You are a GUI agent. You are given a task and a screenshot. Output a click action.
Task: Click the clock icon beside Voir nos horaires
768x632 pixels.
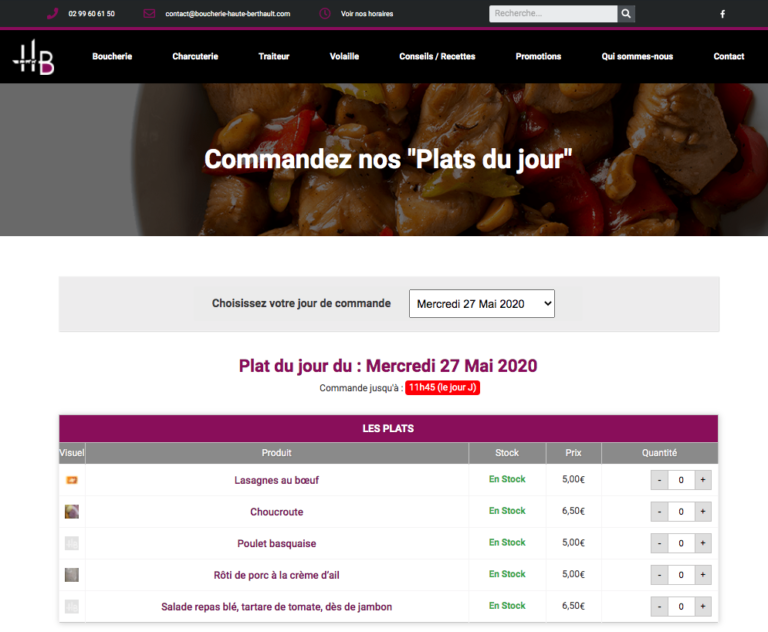point(325,14)
